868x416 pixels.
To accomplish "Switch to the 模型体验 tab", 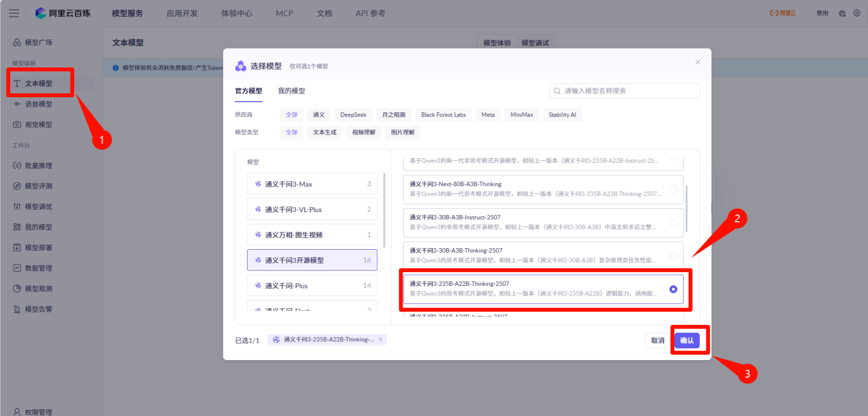I will tap(497, 43).
